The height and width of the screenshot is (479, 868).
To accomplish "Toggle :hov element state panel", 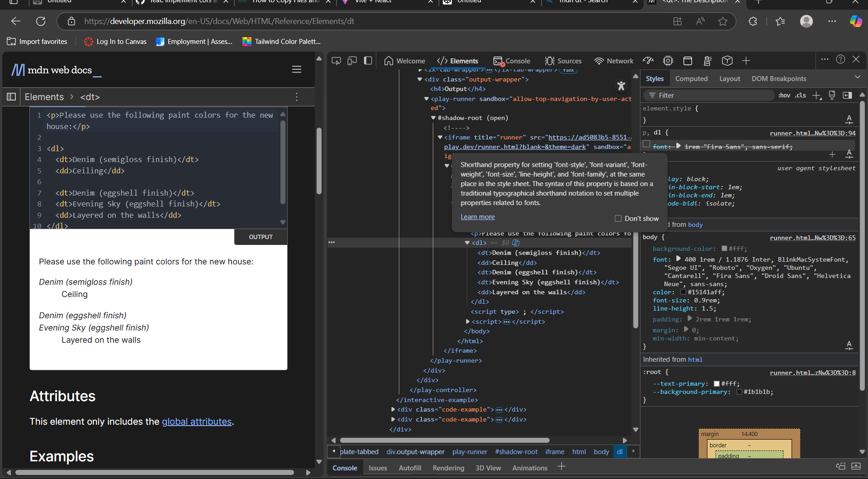I will pyautogui.click(x=784, y=95).
